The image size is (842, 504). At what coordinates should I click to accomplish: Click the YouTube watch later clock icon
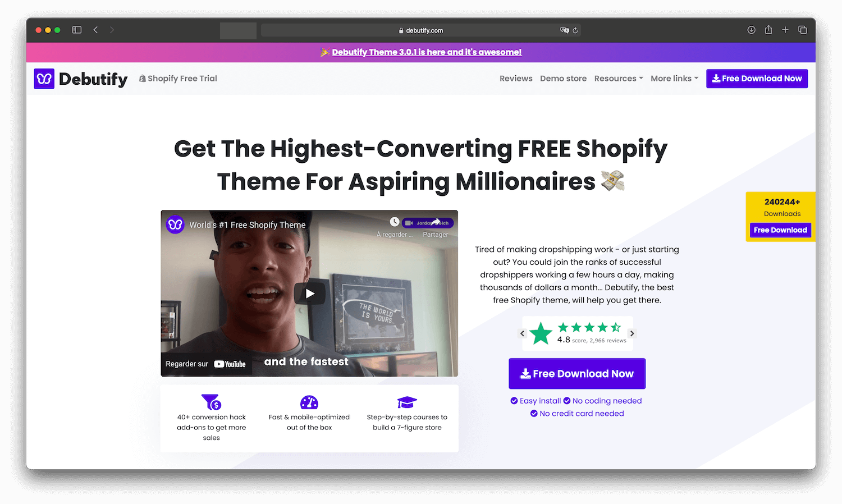395,222
